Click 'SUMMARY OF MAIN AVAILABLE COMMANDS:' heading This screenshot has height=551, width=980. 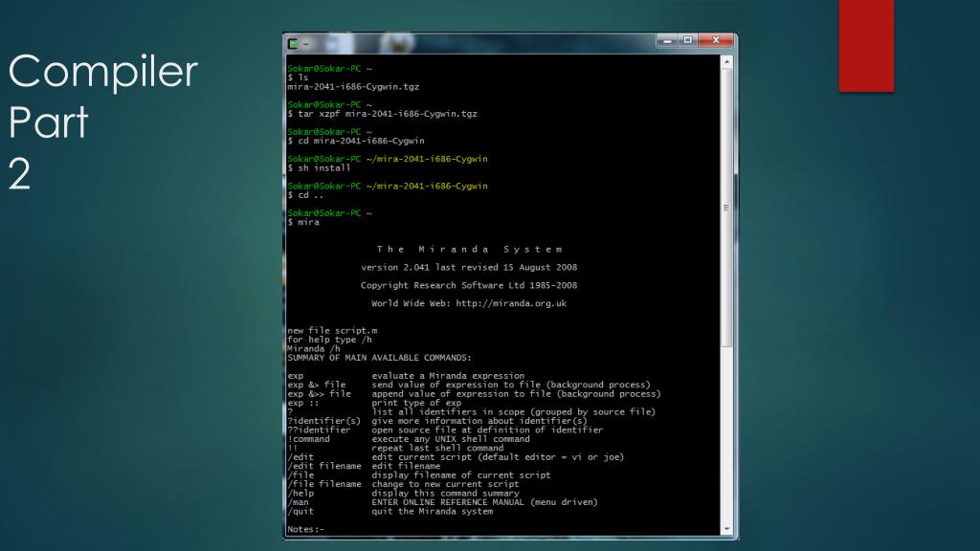(x=379, y=358)
